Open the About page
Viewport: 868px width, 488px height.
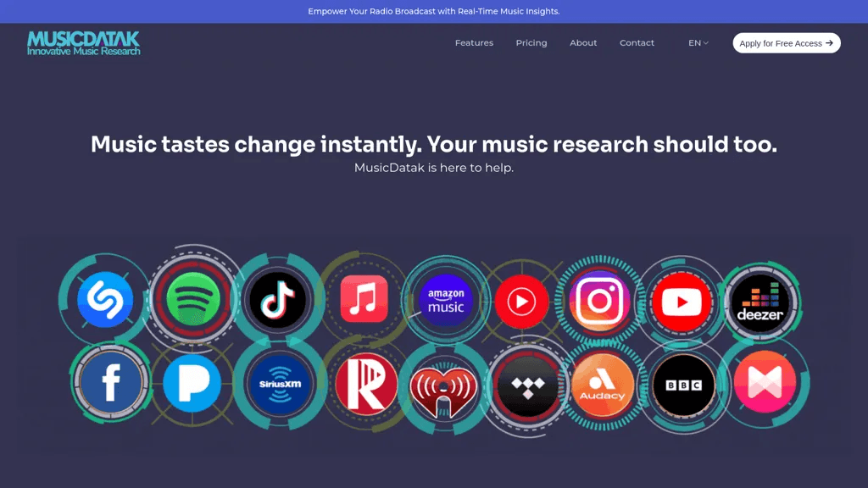click(583, 42)
